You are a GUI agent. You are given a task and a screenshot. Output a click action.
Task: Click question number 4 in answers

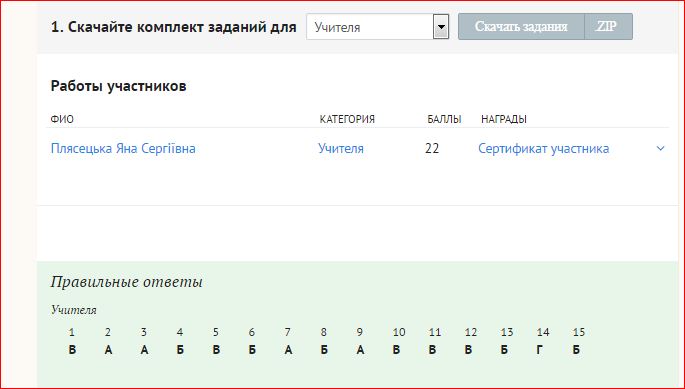180,332
